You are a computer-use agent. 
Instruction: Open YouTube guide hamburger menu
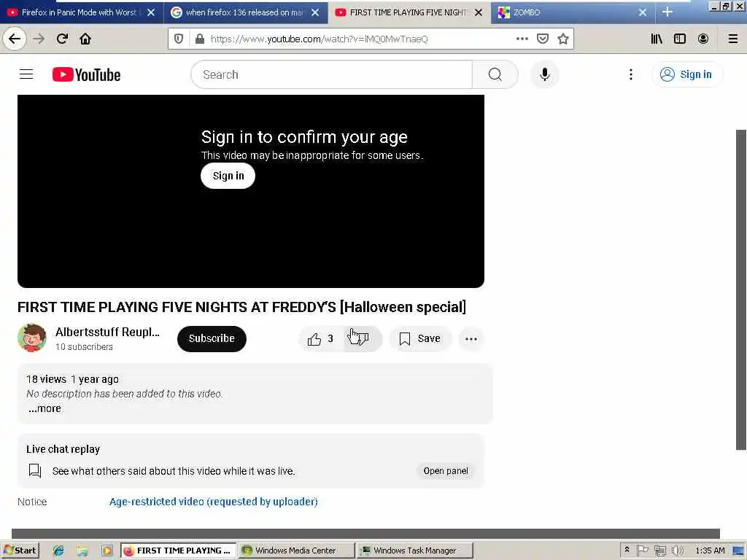26,74
